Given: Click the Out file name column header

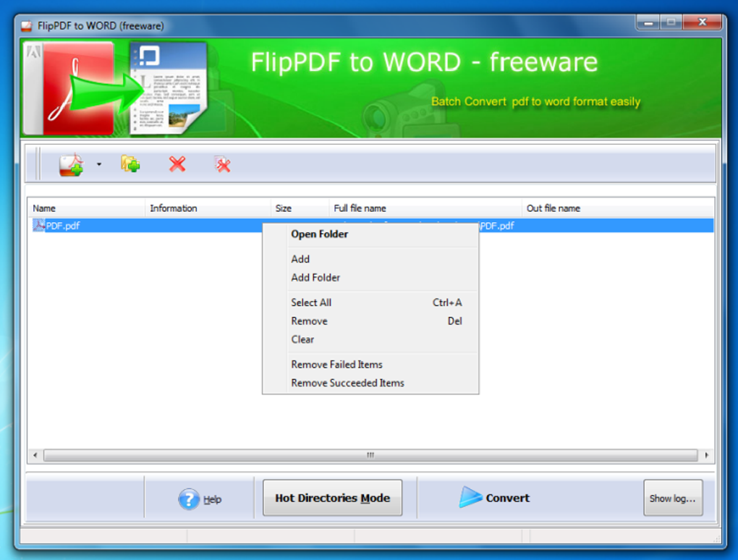Looking at the screenshot, I should [x=617, y=208].
